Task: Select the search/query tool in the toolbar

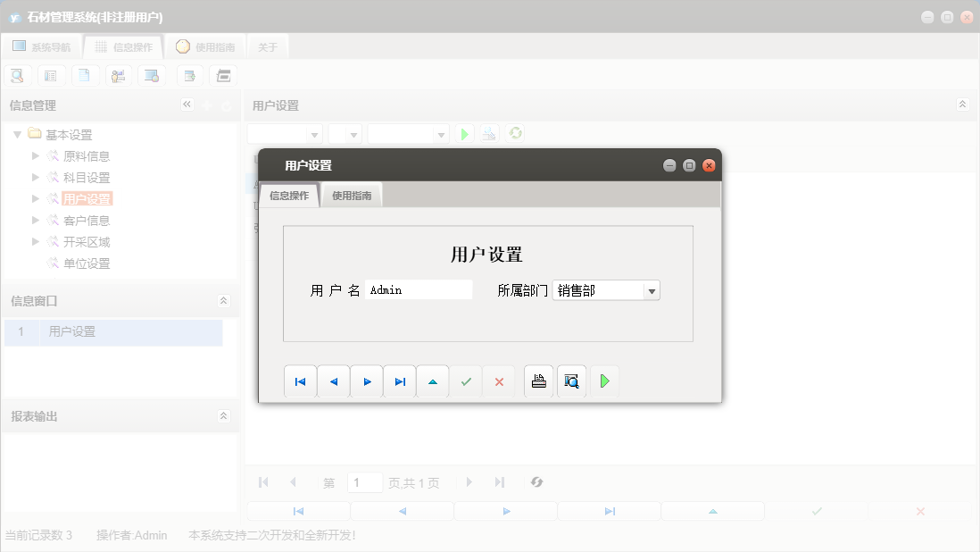Action: (17, 75)
